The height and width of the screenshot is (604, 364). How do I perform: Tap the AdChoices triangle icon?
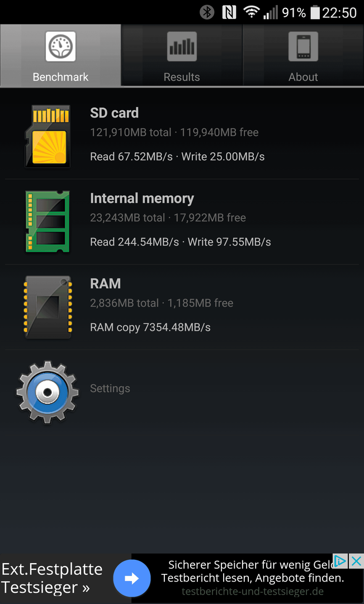pos(341,561)
